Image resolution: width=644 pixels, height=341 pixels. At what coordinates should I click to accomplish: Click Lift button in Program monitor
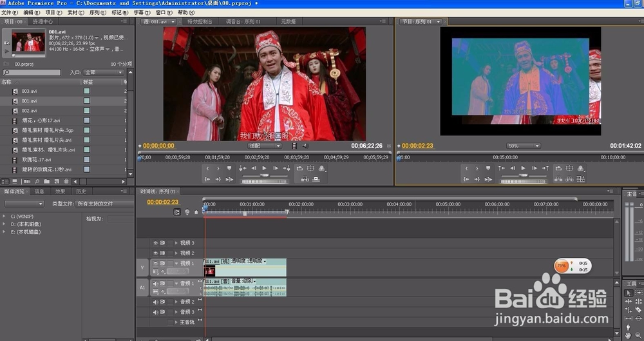pos(558,179)
